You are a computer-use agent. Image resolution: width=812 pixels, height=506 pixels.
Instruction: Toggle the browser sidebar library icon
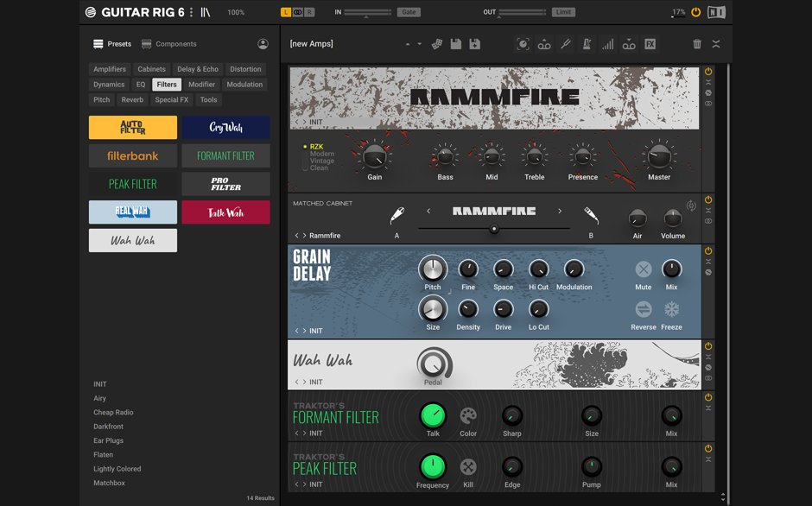point(206,12)
